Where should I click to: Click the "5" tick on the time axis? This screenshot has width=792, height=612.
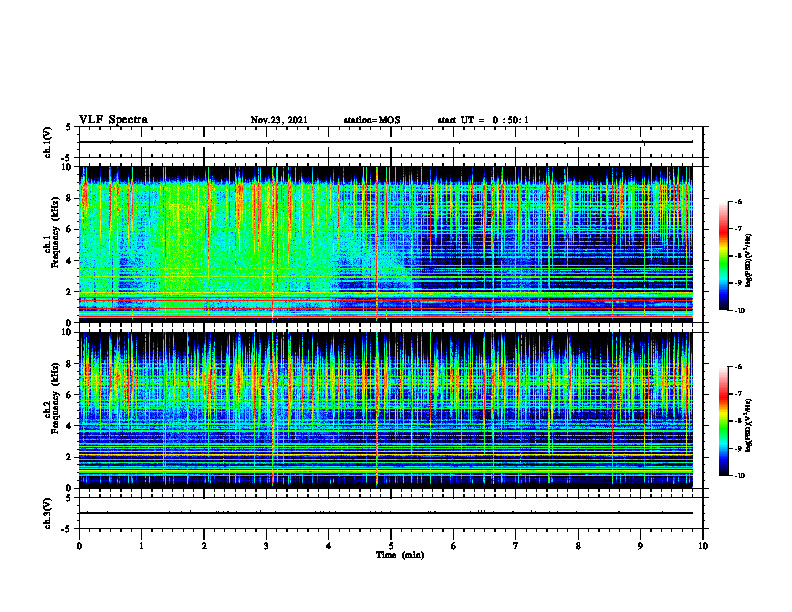(391, 546)
